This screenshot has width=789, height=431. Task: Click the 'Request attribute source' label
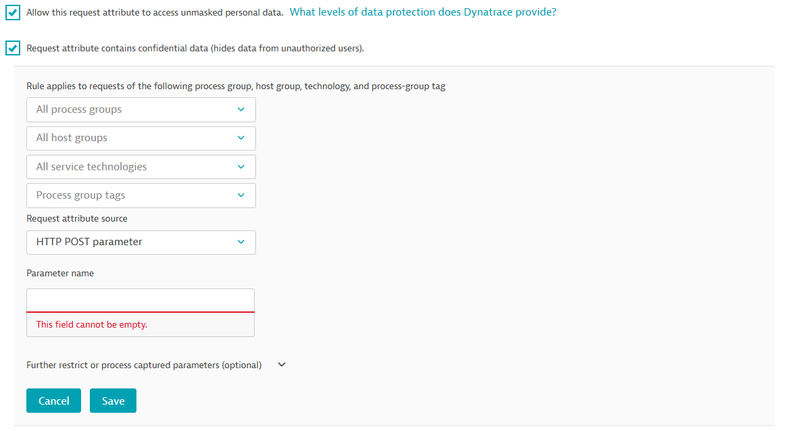(x=77, y=218)
